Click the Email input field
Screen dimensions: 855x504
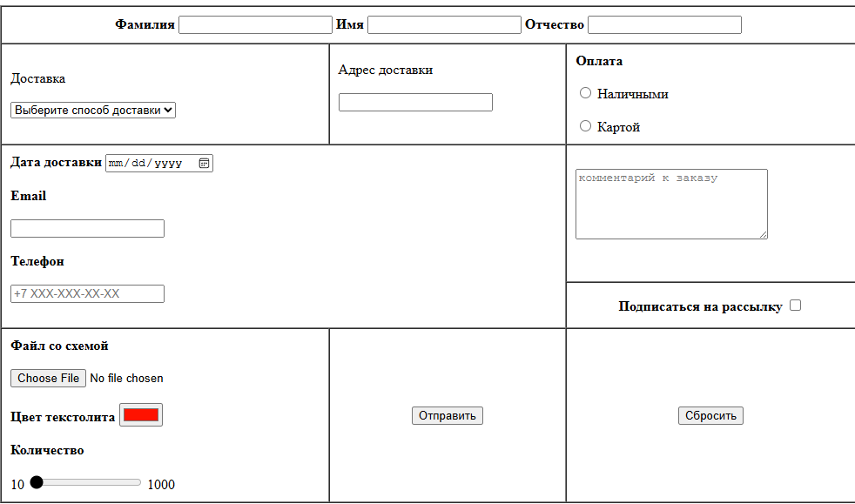(x=87, y=228)
